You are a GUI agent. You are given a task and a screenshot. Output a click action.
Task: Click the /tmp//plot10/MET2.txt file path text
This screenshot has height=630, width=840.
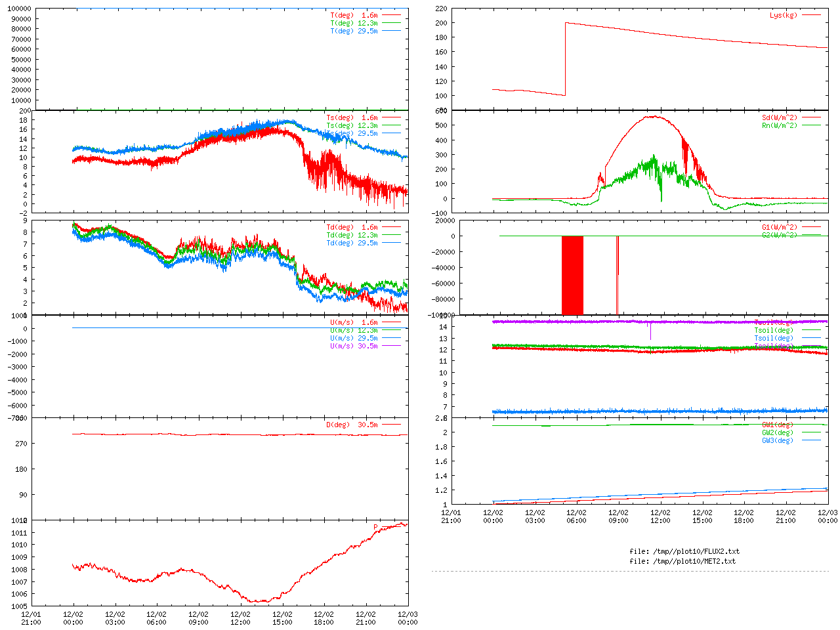pyautogui.click(x=682, y=561)
